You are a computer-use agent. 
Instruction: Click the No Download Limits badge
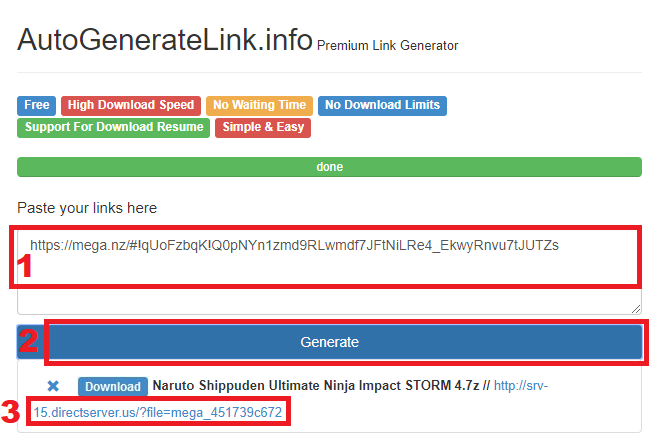382,105
